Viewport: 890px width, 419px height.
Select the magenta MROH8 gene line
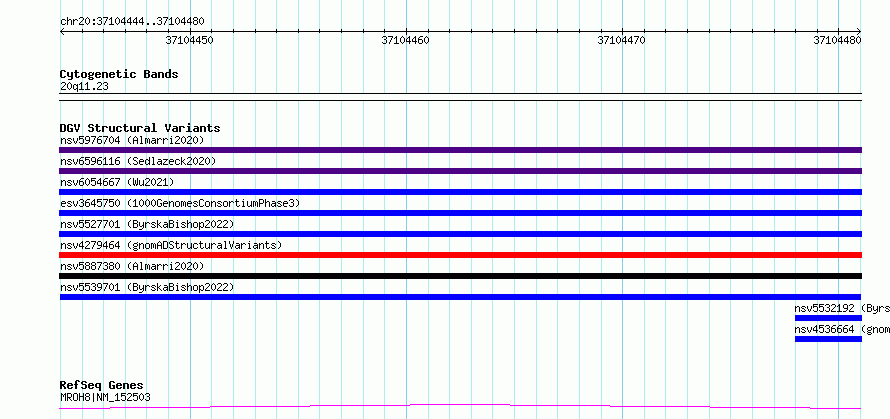pyautogui.click(x=460, y=407)
